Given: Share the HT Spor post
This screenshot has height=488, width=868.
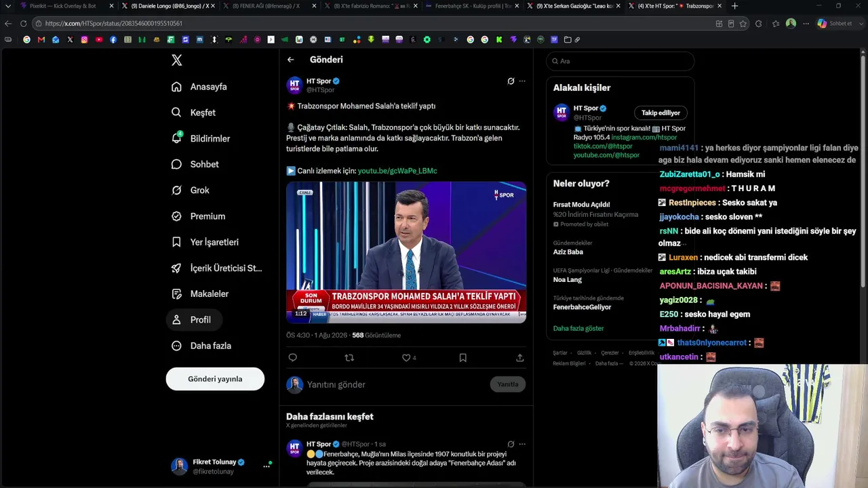Looking at the screenshot, I should coord(520,358).
